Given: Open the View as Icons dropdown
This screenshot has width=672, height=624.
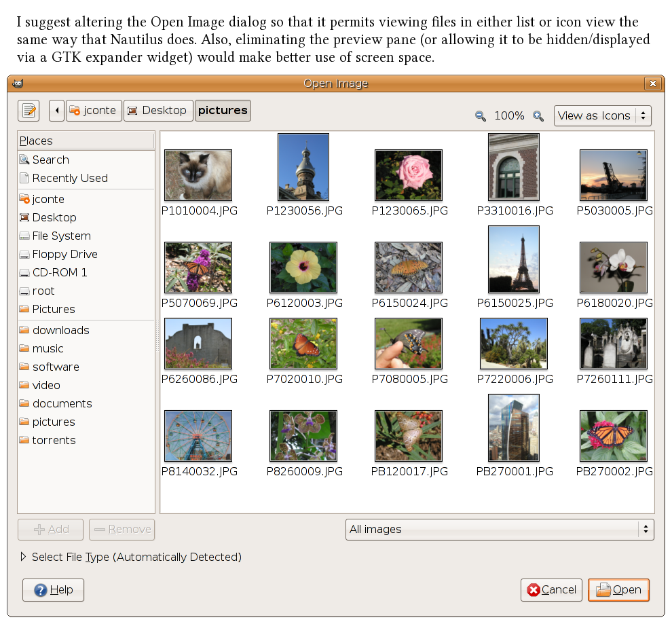Looking at the screenshot, I should click(x=602, y=115).
